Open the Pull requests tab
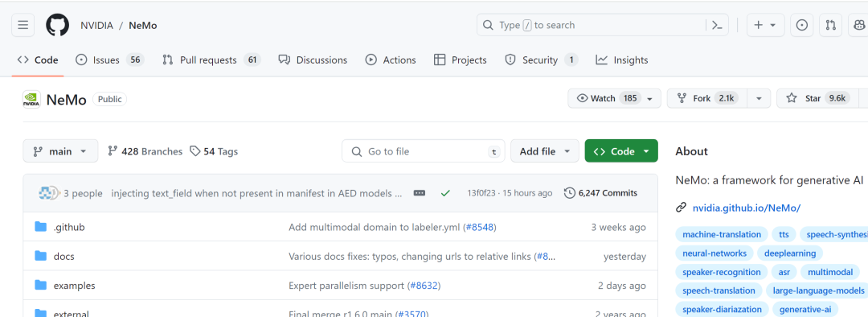 tap(211, 60)
